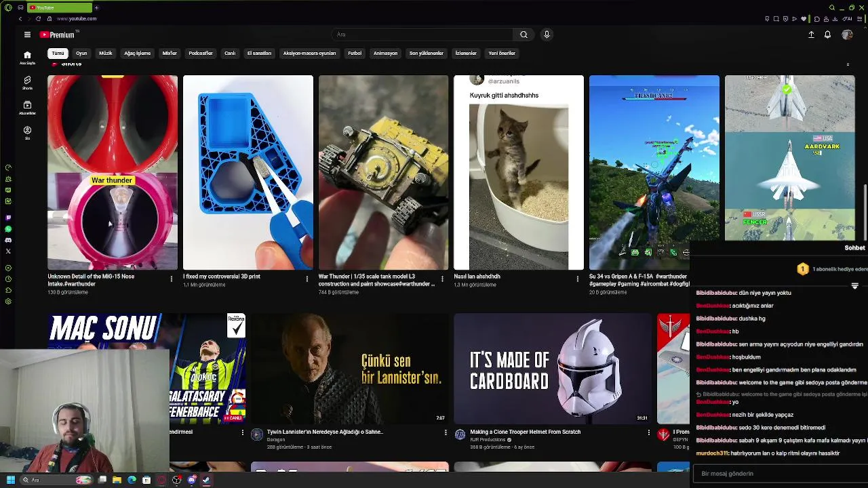The image size is (868, 488).
Task: Open the Siz (You) sidebar entry
Action: tap(27, 133)
